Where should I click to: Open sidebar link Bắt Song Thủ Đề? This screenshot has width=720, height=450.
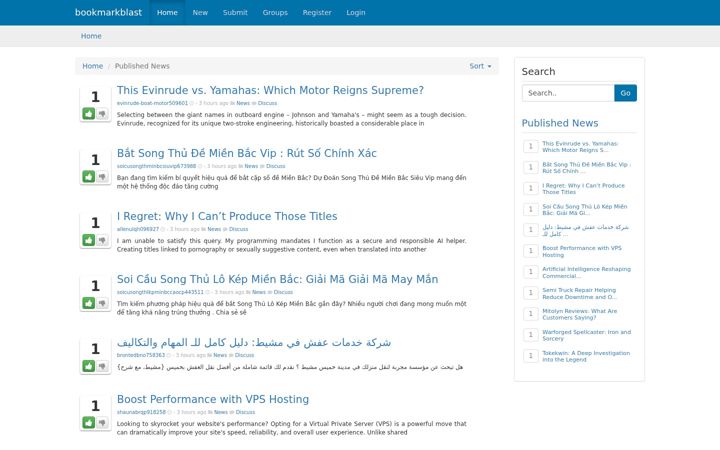[586, 168]
